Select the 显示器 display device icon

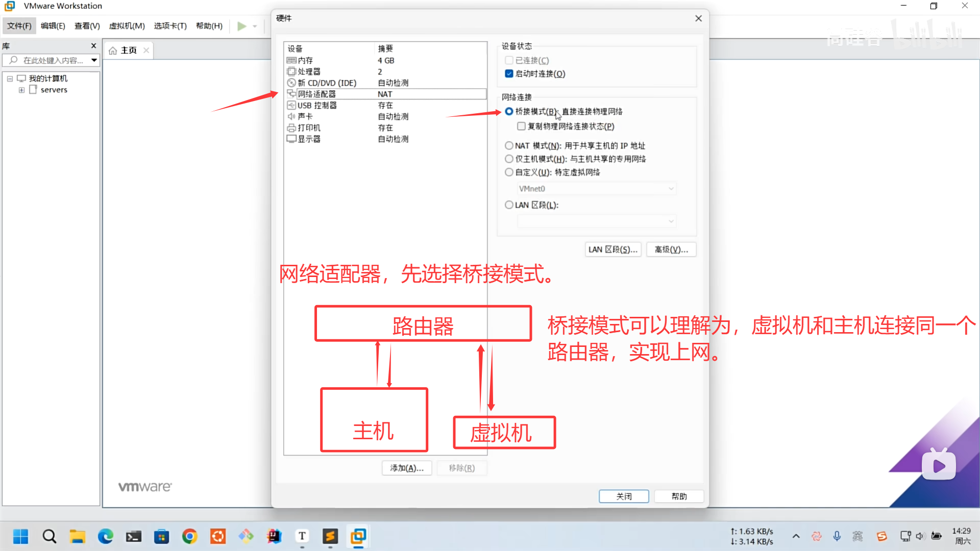(x=291, y=139)
